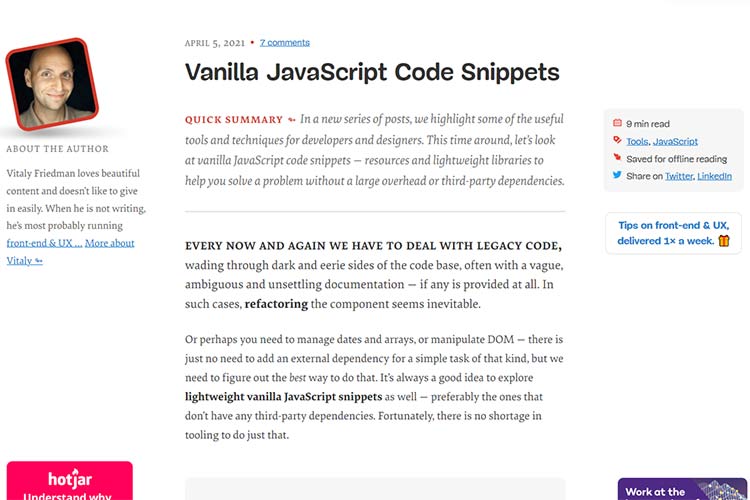
Task: Click the April 5, 2021 publish date
Action: (x=215, y=43)
